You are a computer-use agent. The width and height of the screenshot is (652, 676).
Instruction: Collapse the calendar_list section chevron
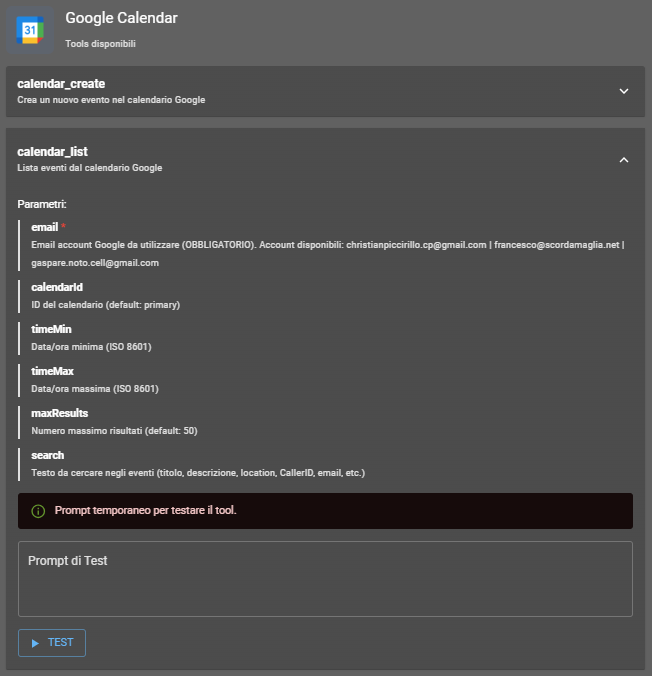623,159
